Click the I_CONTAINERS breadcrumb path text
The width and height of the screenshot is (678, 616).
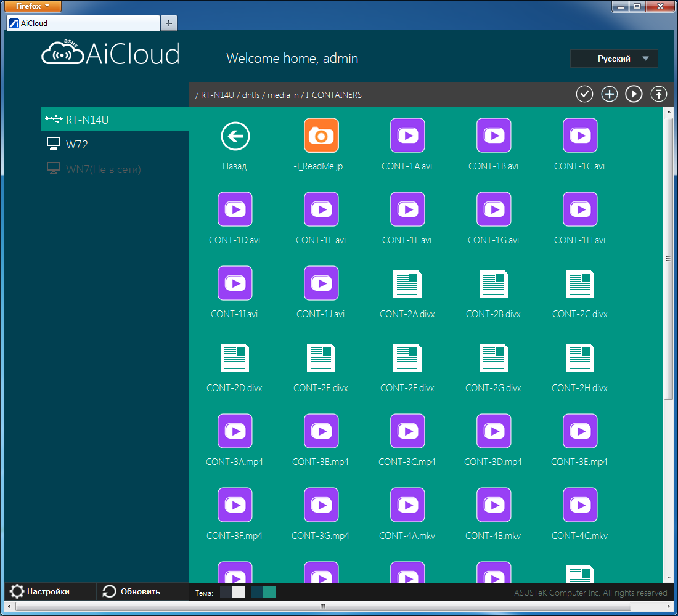(334, 95)
